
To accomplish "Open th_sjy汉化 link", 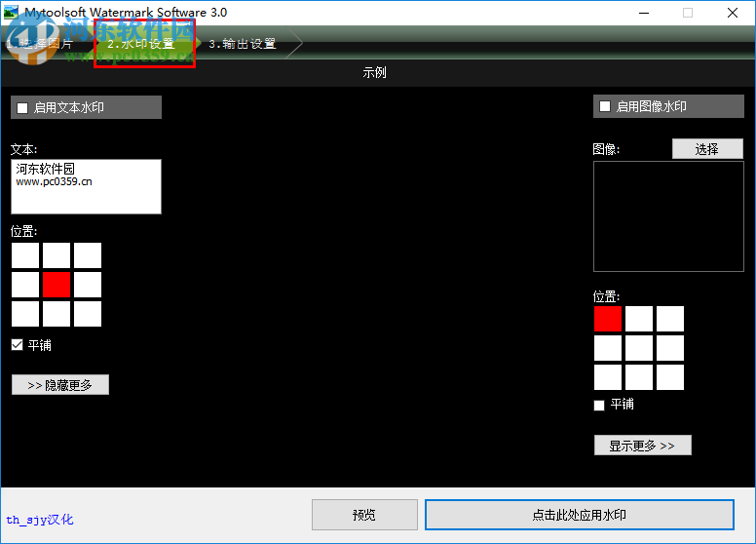I will [40, 520].
